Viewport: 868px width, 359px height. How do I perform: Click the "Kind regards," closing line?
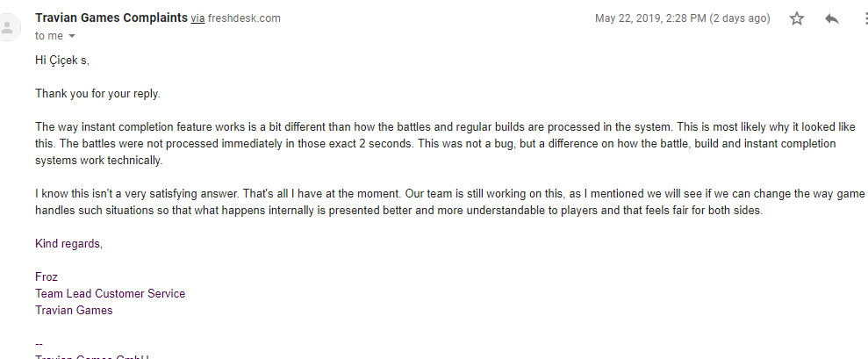pos(68,243)
